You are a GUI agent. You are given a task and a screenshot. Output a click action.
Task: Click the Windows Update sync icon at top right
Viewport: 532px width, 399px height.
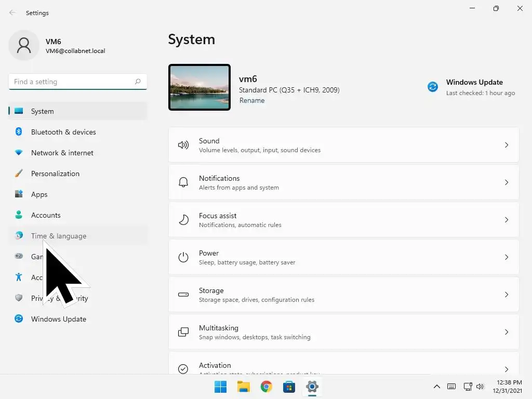coord(433,87)
